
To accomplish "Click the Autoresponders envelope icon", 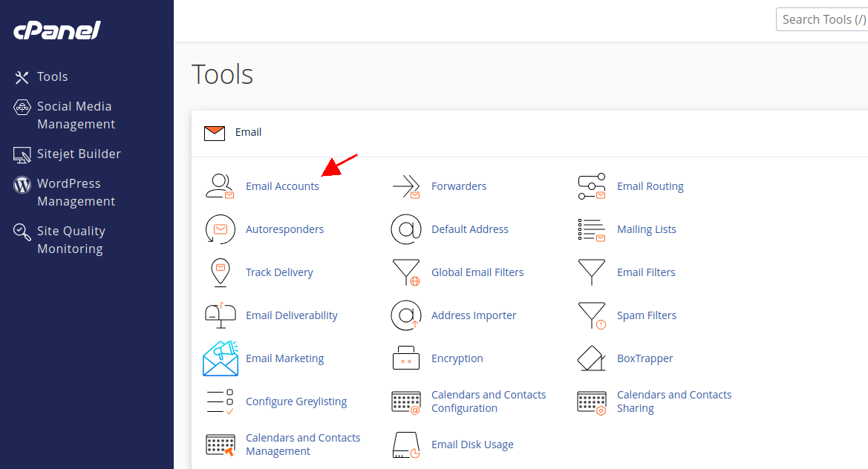I will pos(220,229).
